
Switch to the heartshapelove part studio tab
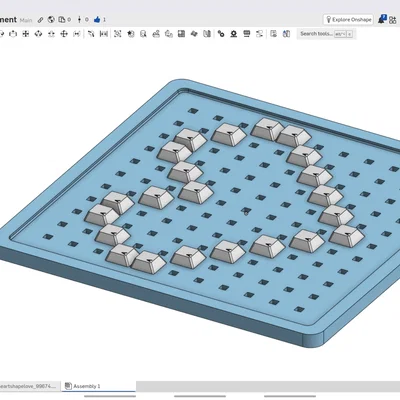(x=29, y=386)
